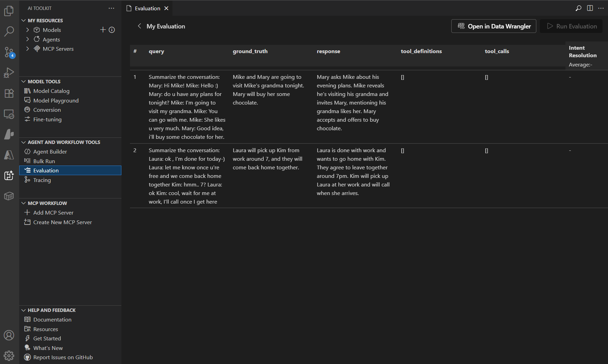Expand the Models tree item
The image size is (608, 364).
28,30
